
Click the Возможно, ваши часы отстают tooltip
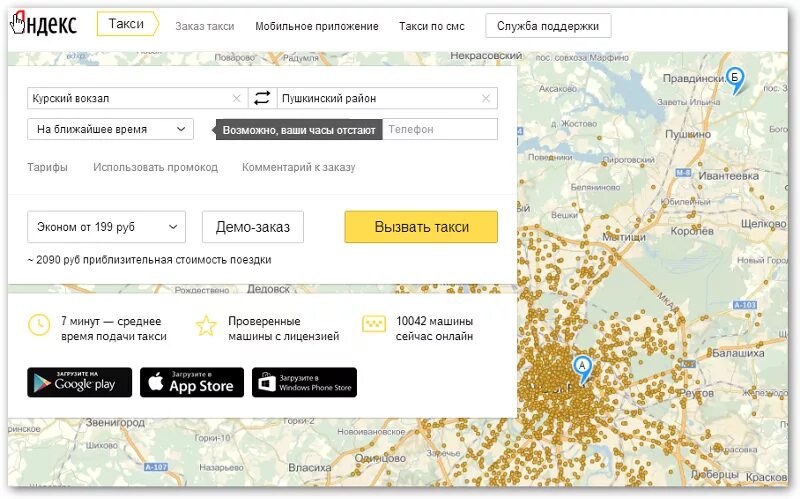(299, 130)
